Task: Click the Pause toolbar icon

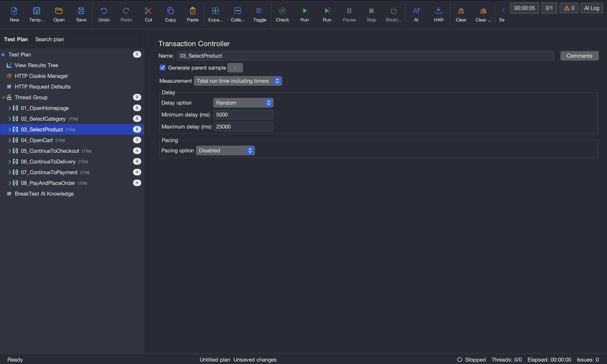Action: pyautogui.click(x=349, y=11)
